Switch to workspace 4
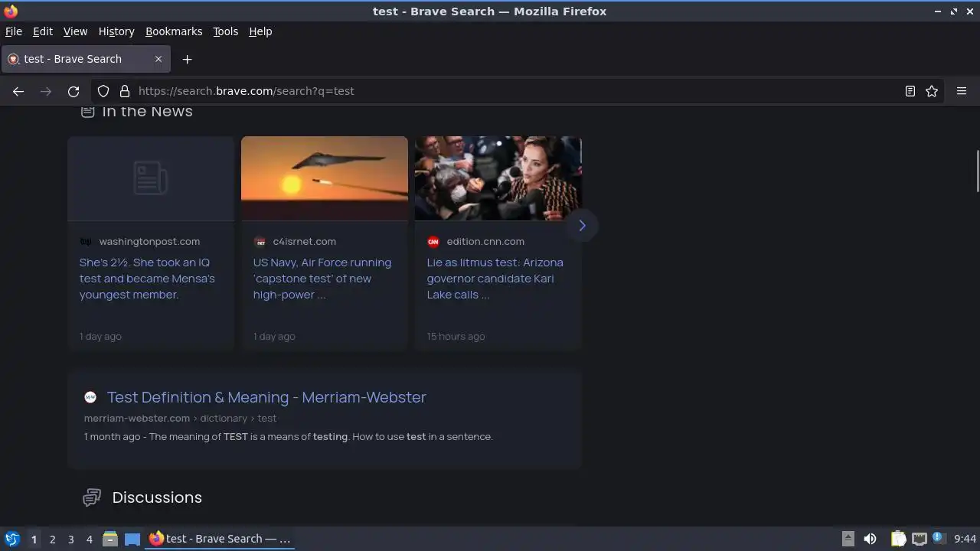The image size is (980, 551). click(x=89, y=539)
